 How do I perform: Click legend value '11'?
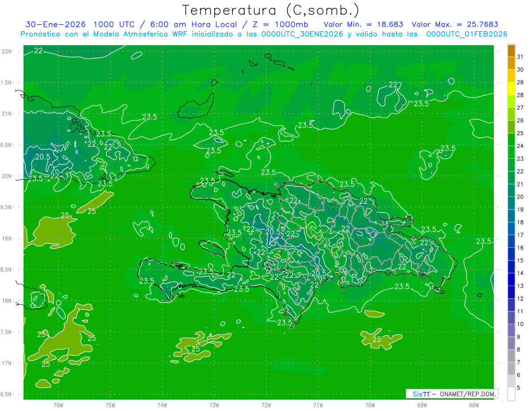coord(520,312)
